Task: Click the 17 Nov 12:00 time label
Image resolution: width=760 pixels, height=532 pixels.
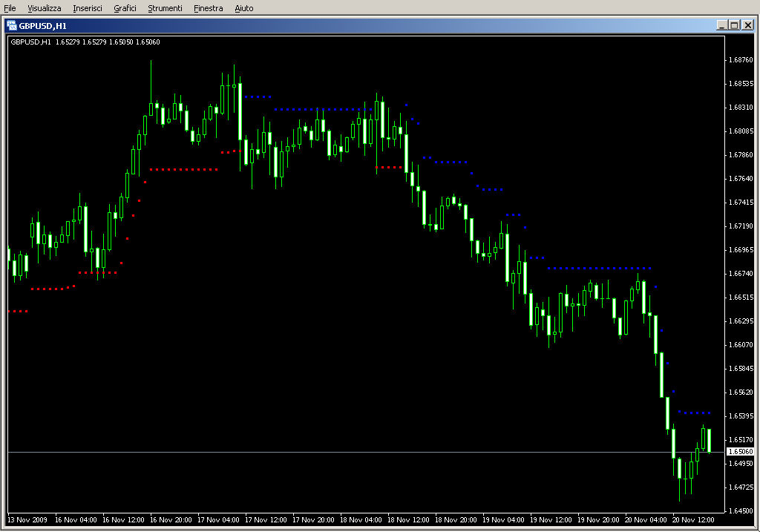Action: (266, 520)
